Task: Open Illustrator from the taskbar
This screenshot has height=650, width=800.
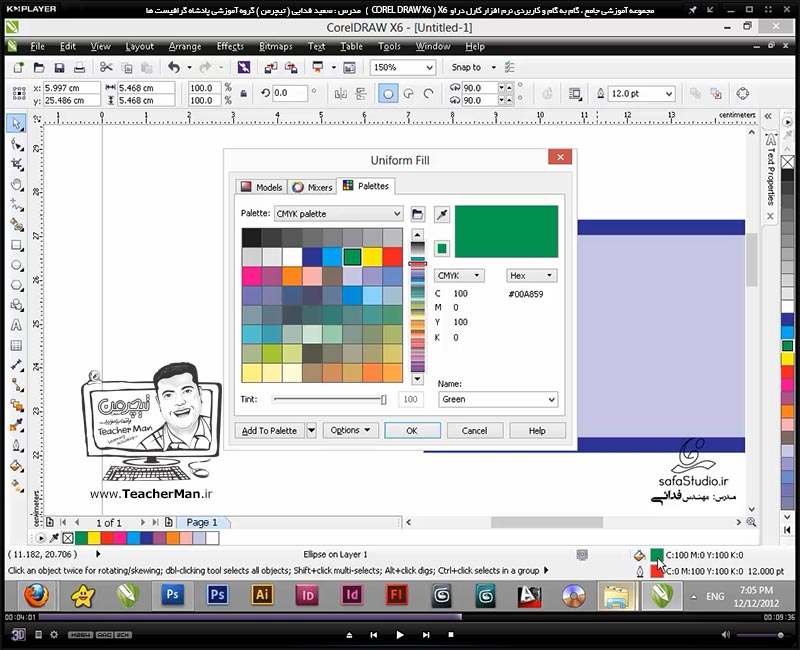Action: (x=262, y=595)
